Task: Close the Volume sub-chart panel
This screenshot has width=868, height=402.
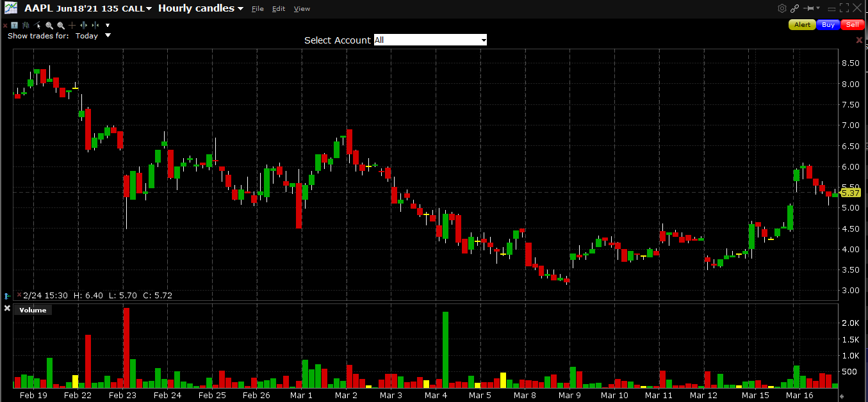Action: pos(8,309)
